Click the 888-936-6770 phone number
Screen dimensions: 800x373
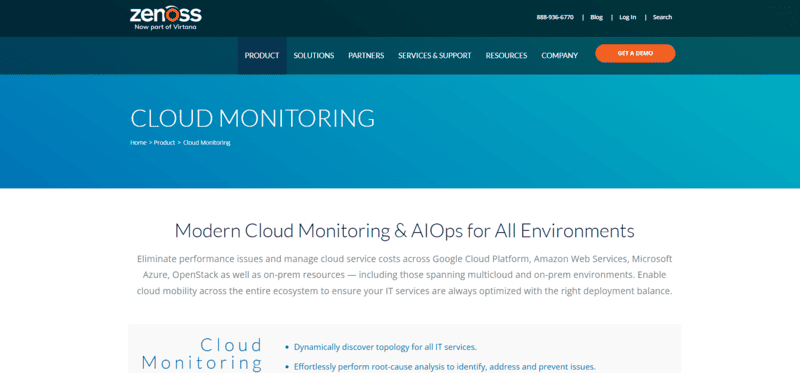click(x=555, y=17)
